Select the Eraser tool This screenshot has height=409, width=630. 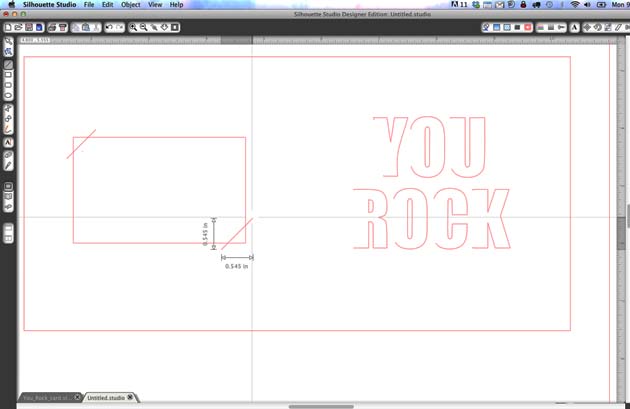tap(8, 155)
